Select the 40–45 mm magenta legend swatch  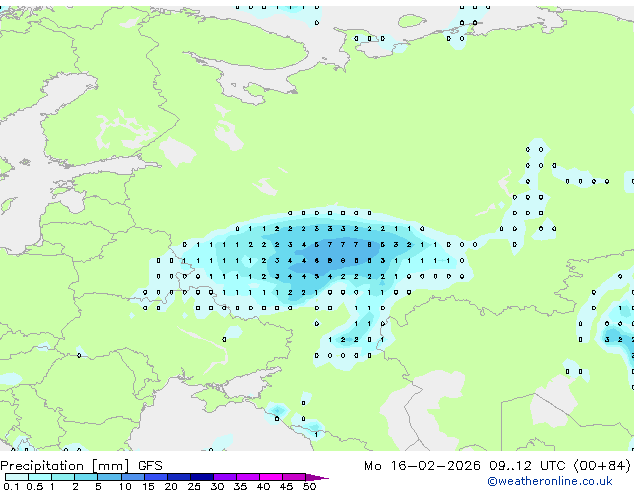click(x=271, y=477)
